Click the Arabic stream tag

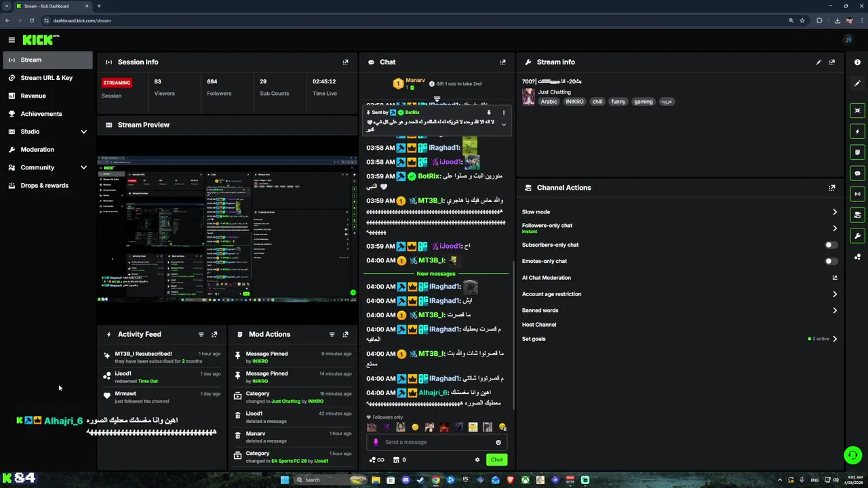pos(549,102)
